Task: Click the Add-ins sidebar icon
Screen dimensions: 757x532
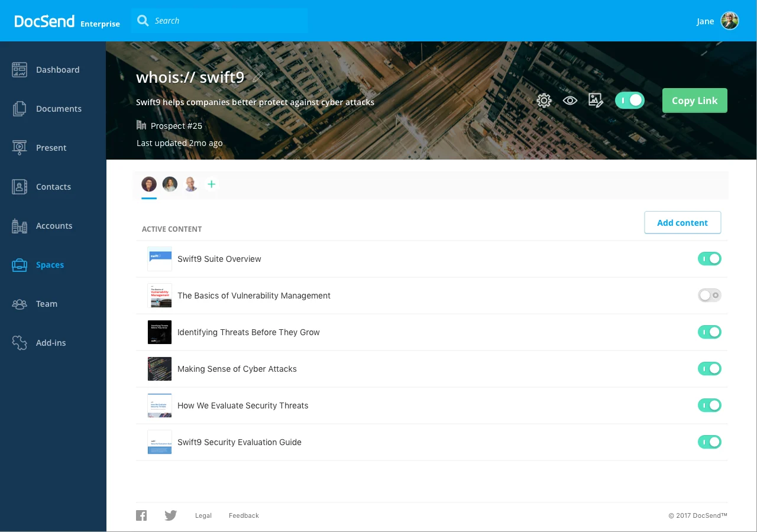Action: [x=50, y=342]
